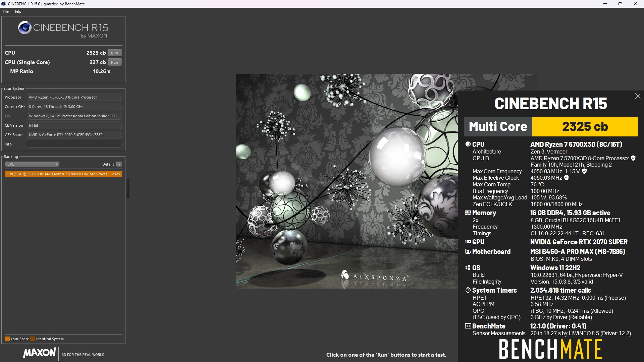The height and width of the screenshot is (362, 644).
Task: Click the Cinebench R15 logo icon
Action: pyautogui.click(x=25, y=28)
